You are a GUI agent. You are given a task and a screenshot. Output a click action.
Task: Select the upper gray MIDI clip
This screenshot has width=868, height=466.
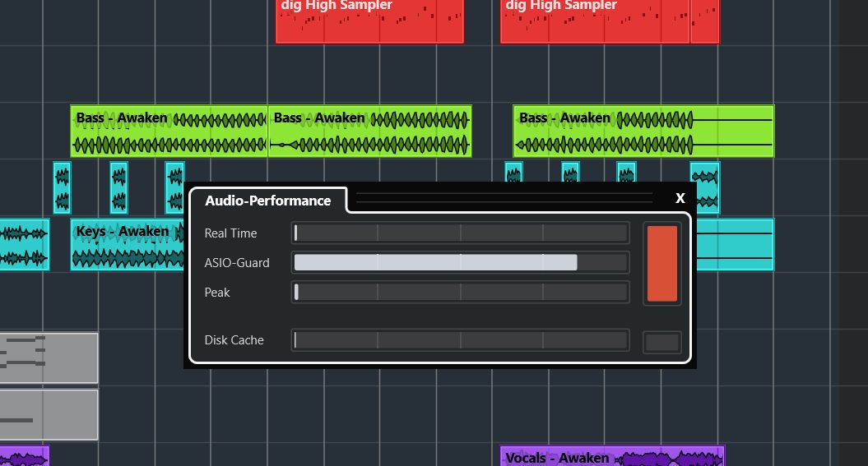(x=49, y=358)
